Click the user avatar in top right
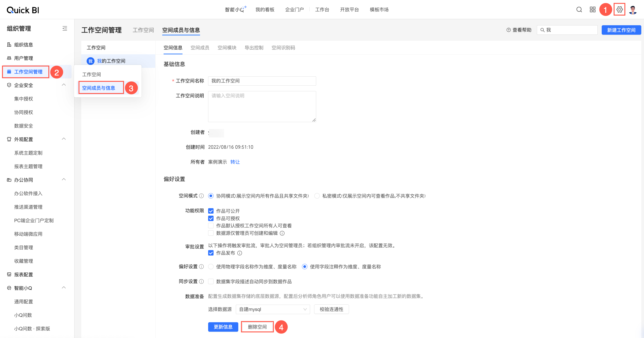The width and height of the screenshot is (644, 338). point(633,10)
